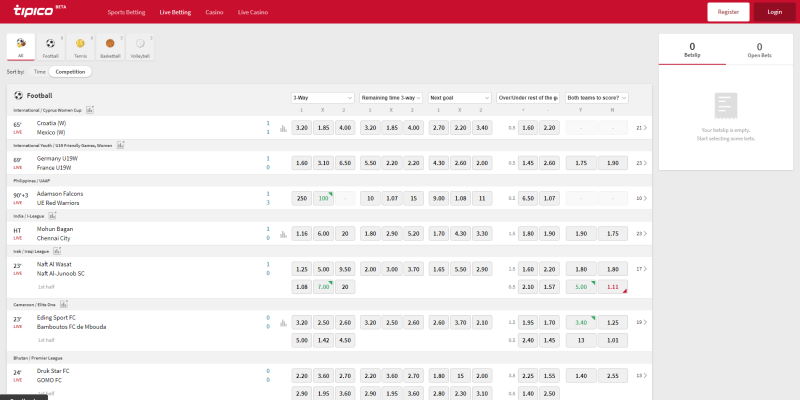The width and height of the screenshot is (800, 400).
Task: Select odds 250 for Adamson Falcons
Action: [302, 198]
